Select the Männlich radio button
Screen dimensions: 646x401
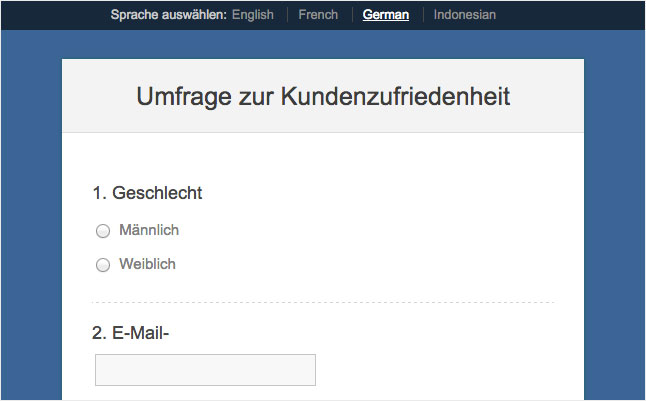coord(102,232)
